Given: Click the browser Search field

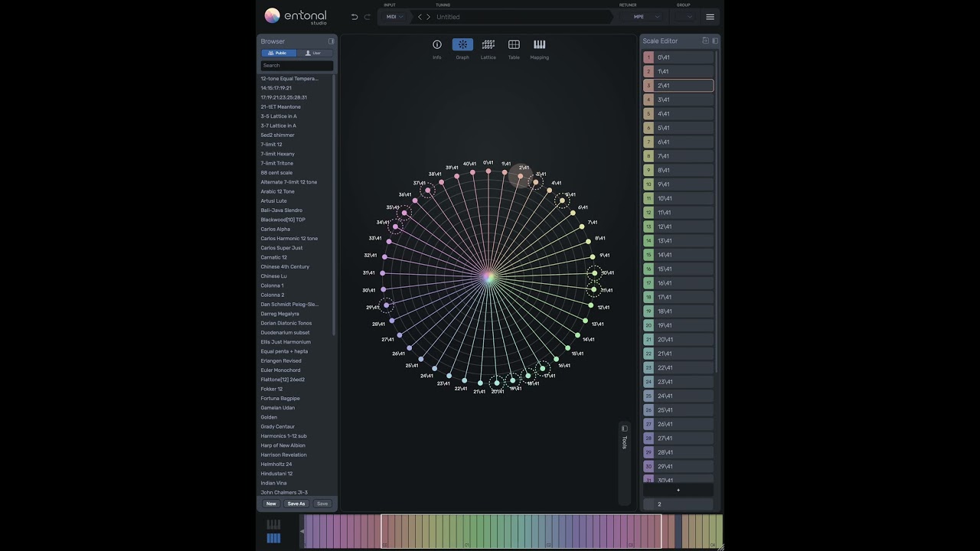Looking at the screenshot, I should click(297, 65).
